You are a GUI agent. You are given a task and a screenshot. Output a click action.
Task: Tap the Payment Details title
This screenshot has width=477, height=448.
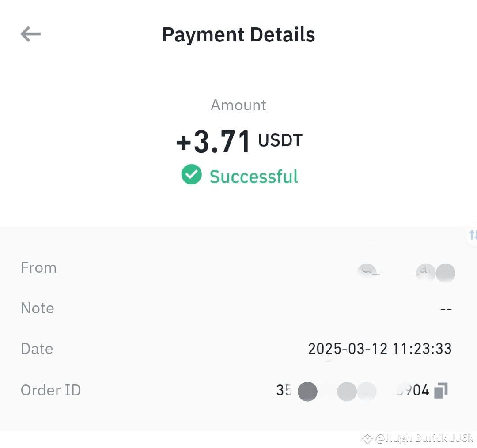tap(238, 35)
